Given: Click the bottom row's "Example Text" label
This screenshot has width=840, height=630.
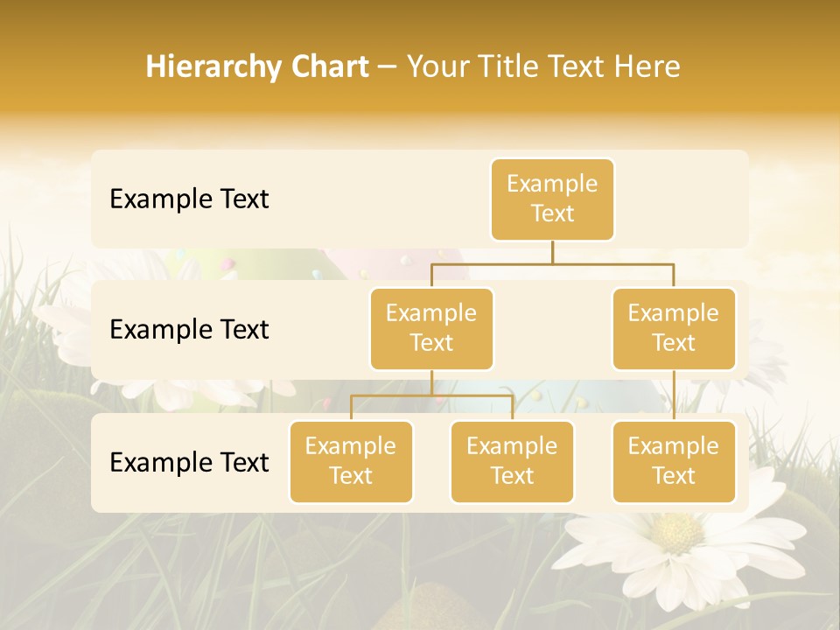Looking at the screenshot, I should pos(189,462).
